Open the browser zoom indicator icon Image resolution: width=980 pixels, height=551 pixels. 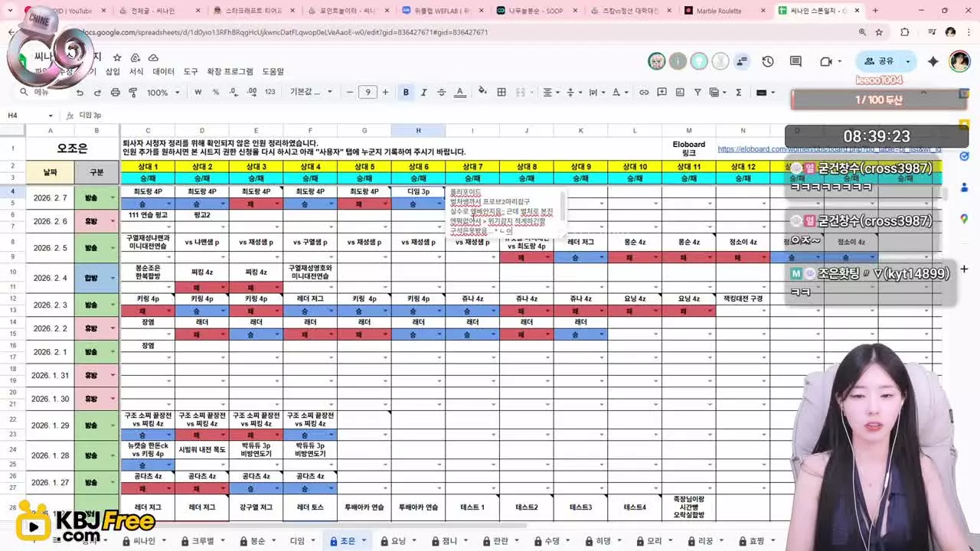863,32
